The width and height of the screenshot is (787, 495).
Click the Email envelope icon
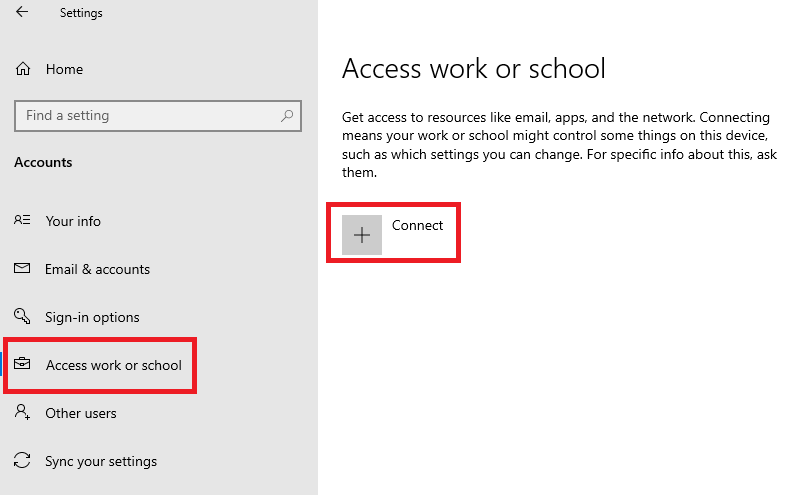22,268
